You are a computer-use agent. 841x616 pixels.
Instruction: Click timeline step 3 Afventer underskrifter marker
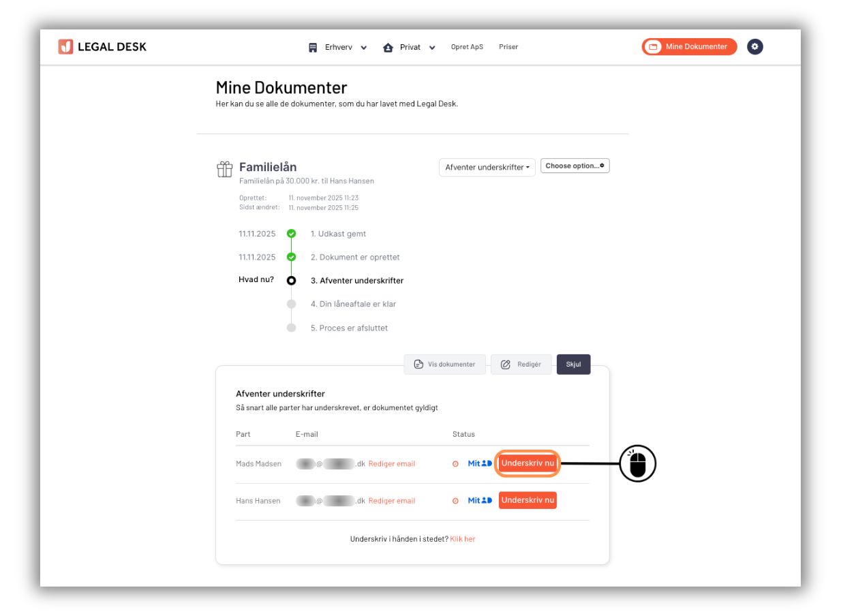click(292, 281)
